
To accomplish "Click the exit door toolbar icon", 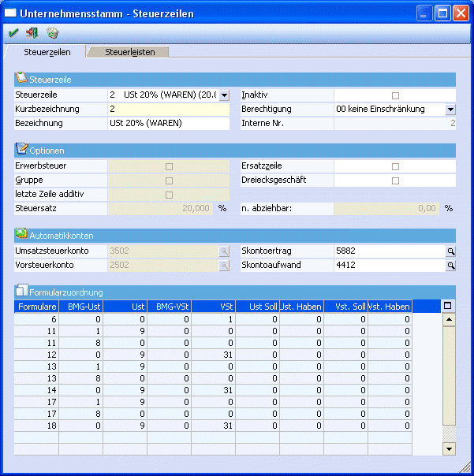I will pos(32,33).
